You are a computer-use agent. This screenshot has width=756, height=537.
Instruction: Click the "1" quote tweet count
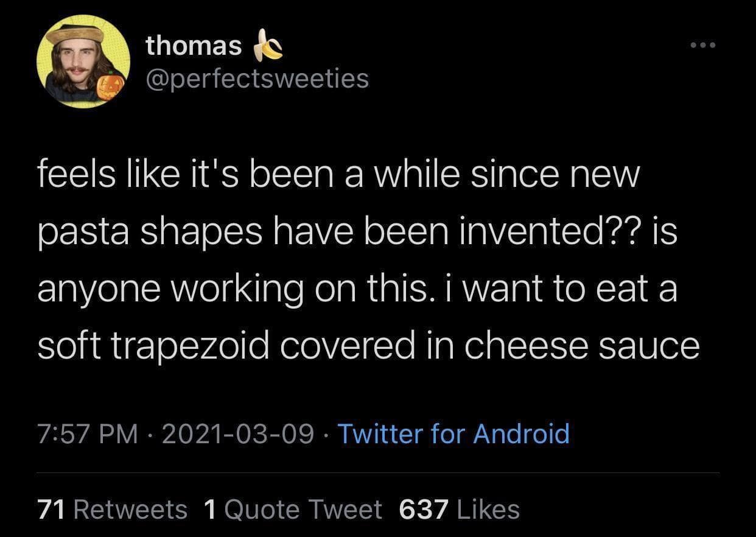[x=211, y=509]
